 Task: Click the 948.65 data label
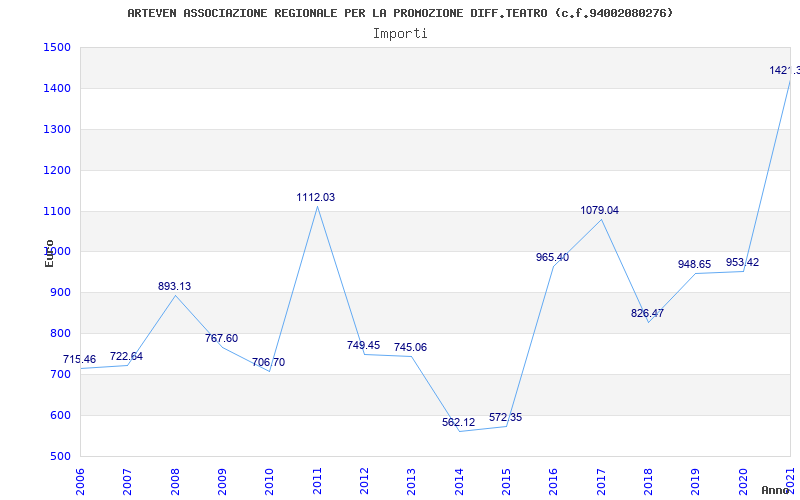point(694,264)
